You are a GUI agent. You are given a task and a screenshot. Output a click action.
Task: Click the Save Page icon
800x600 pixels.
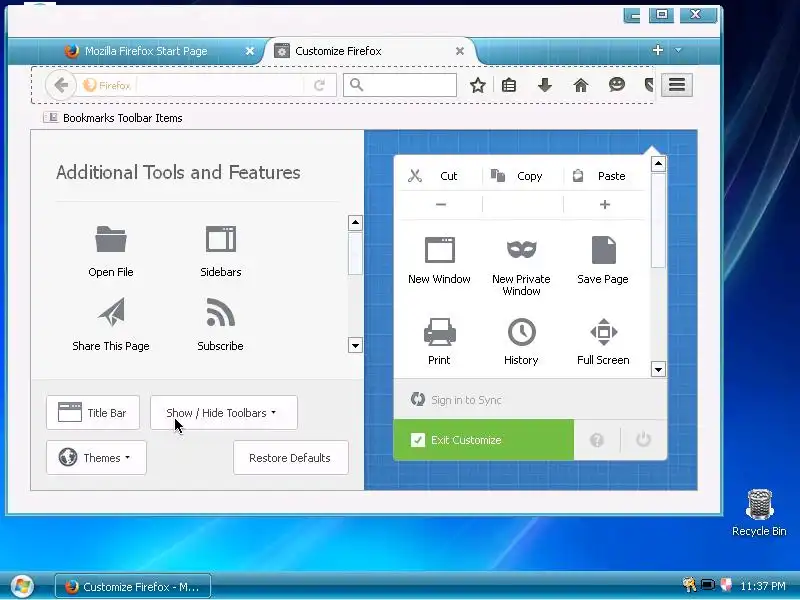click(604, 249)
